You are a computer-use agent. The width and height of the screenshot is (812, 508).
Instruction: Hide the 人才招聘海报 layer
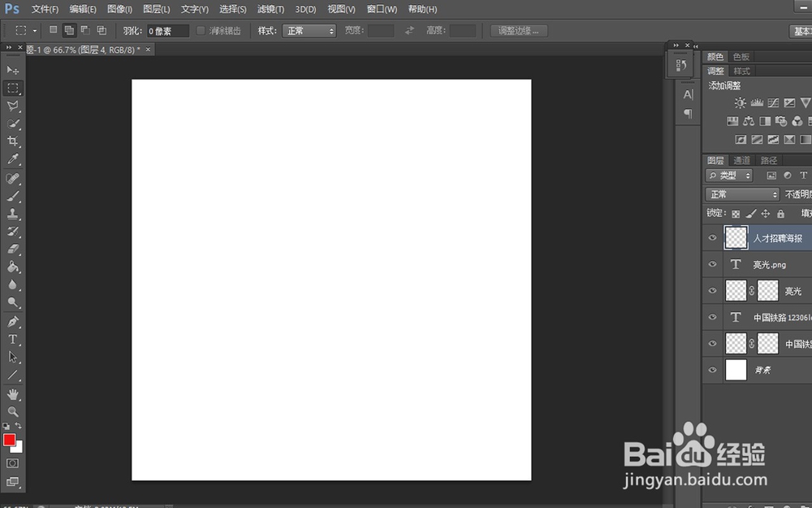tap(713, 237)
